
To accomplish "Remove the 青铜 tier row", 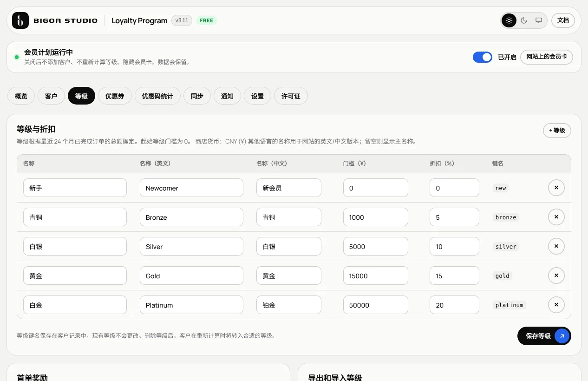I will point(556,217).
